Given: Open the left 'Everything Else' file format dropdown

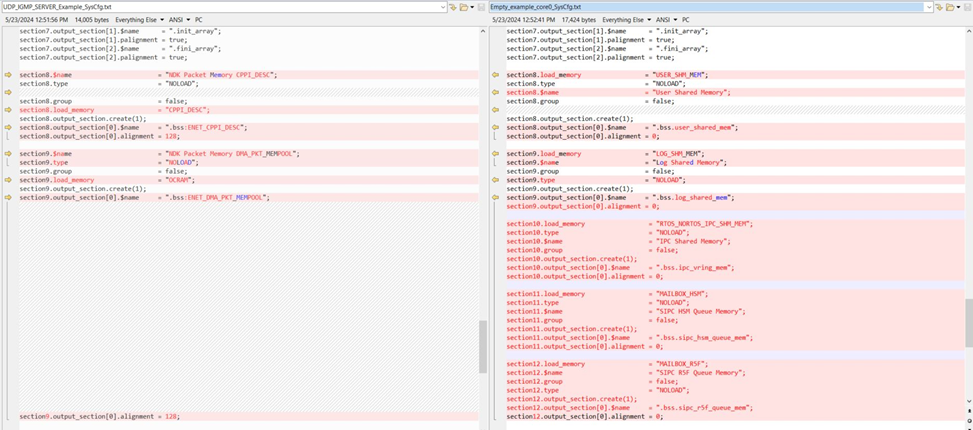Looking at the screenshot, I should [140, 20].
